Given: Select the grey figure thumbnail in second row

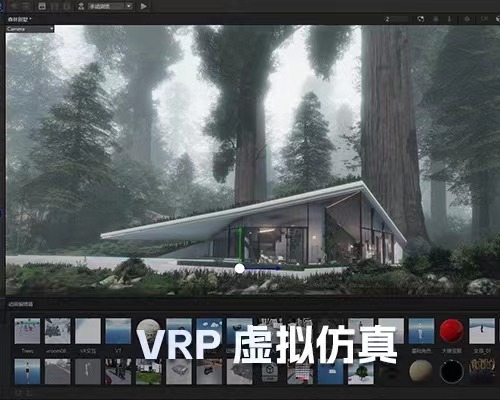Looking at the screenshot, I should [88, 371].
